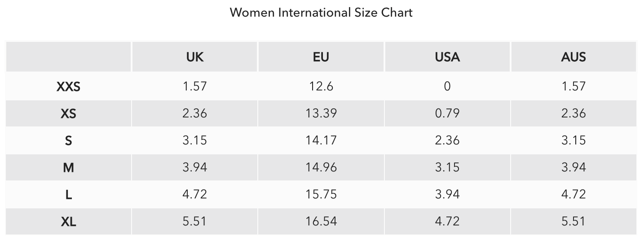Click EU value 16.54 in XL row
Image resolution: width=644 pixels, height=243 pixels.
[x=321, y=221]
